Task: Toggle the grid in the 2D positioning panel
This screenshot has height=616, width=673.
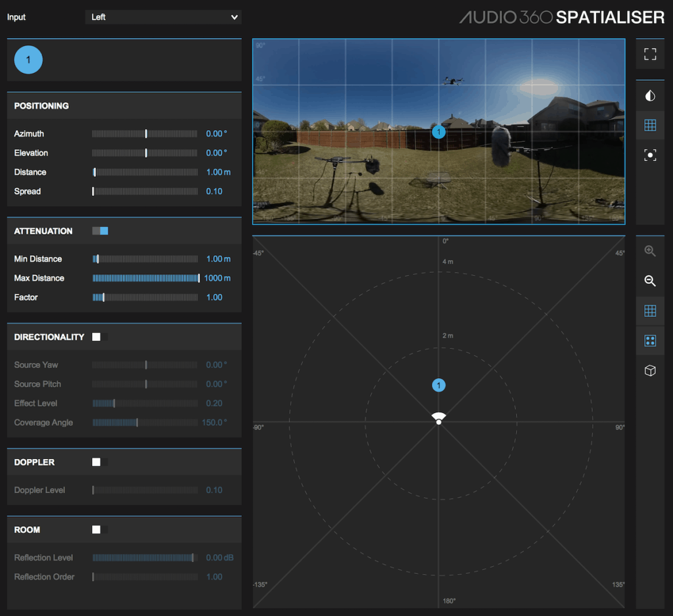Action: (x=650, y=310)
